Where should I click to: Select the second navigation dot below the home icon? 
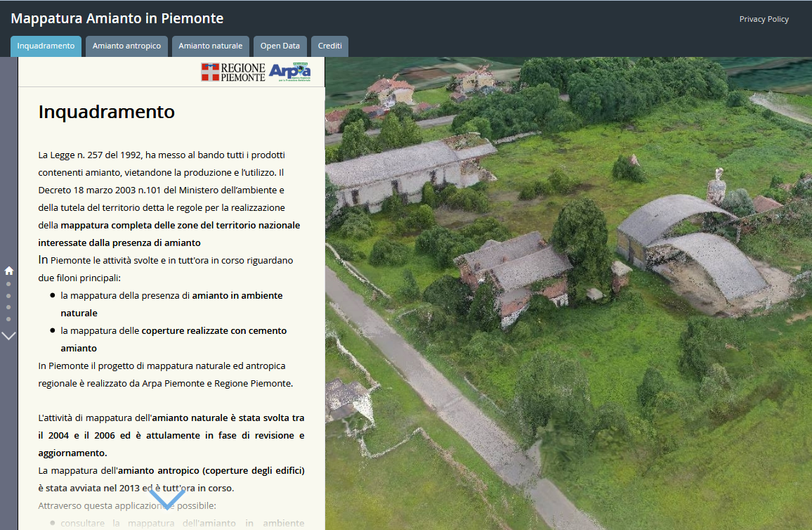click(8, 296)
